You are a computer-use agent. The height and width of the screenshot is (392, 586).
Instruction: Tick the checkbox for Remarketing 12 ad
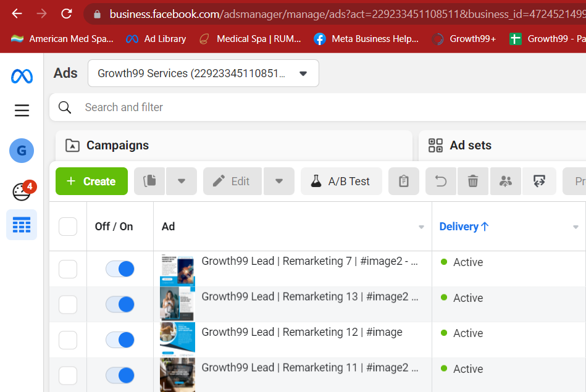coord(68,340)
